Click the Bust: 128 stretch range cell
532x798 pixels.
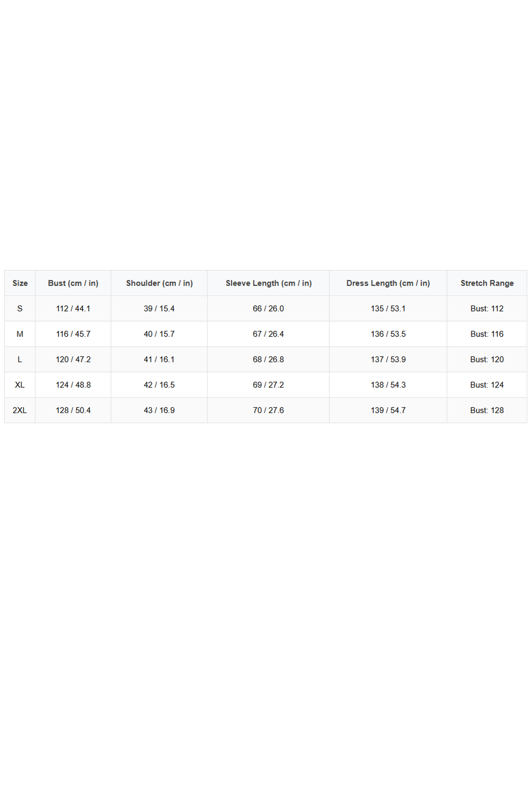coord(487,410)
